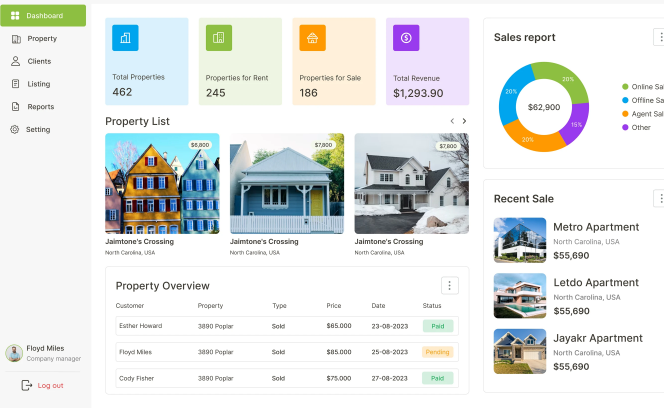
Task: Go to Property in sidebar
Action: [42, 39]
